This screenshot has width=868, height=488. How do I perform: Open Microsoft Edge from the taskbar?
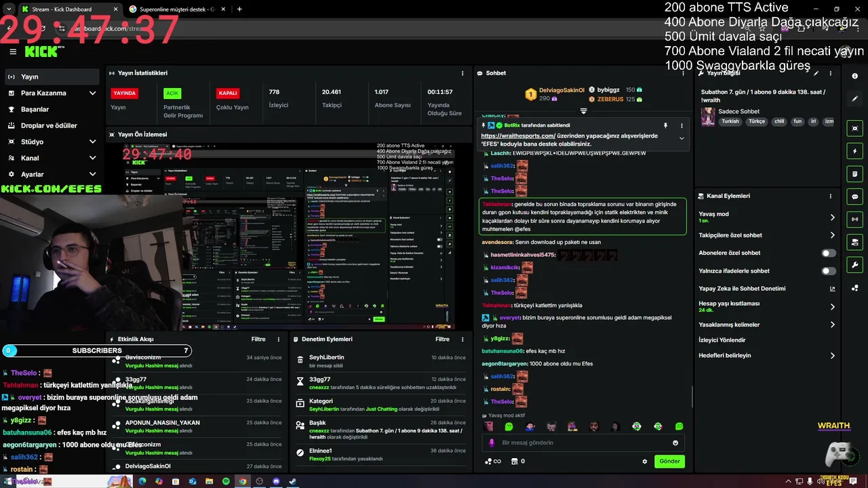click(x=142, y=481)
